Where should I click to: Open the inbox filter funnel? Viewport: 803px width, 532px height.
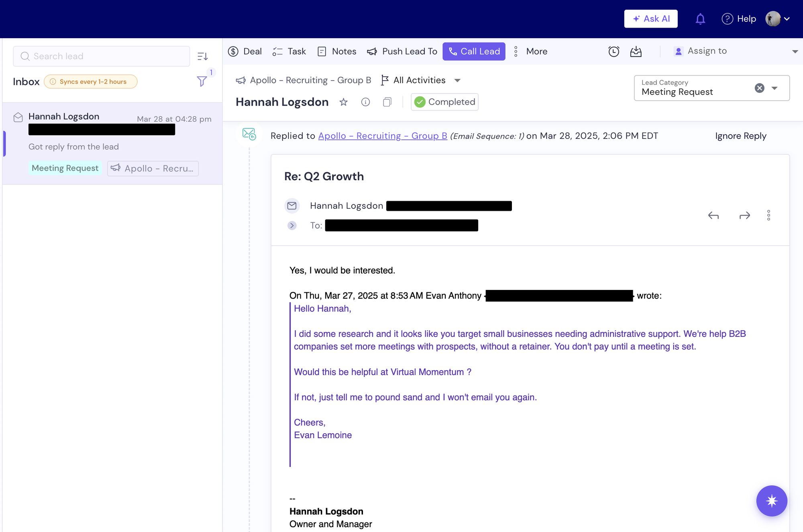[202, 82]
